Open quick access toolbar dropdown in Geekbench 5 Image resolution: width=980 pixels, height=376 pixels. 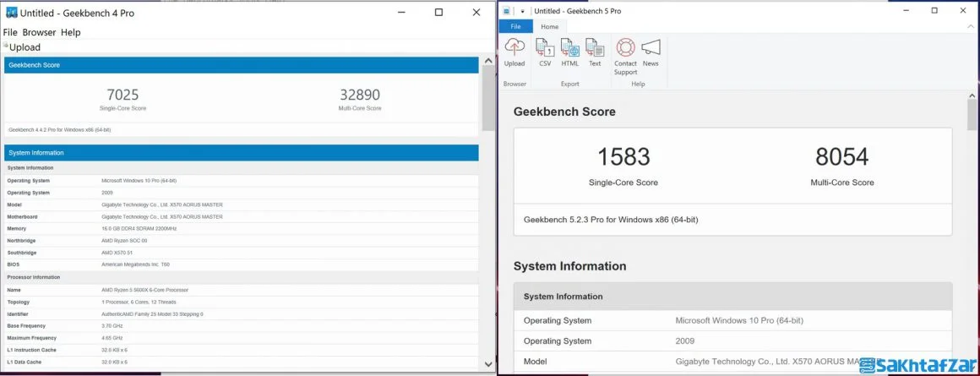(522, 11)
